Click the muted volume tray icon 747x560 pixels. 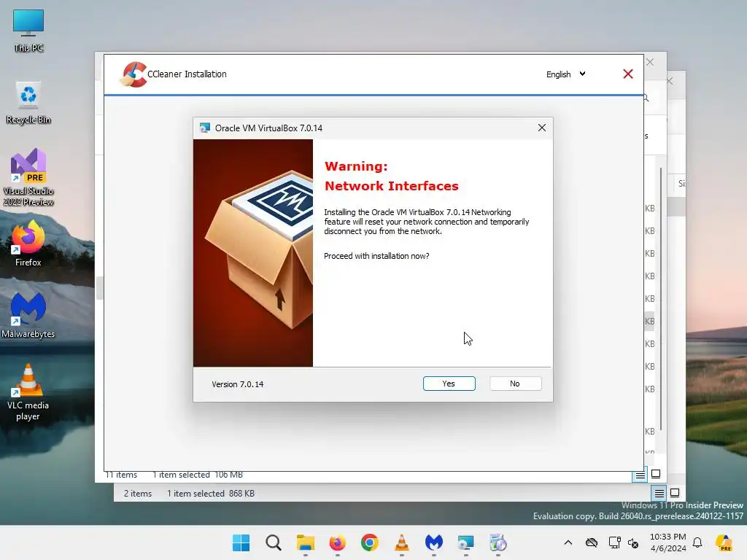(633, 542)
